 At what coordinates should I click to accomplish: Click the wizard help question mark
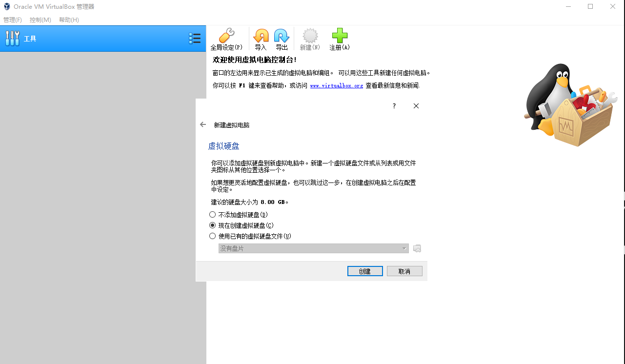tap(394, 106)
